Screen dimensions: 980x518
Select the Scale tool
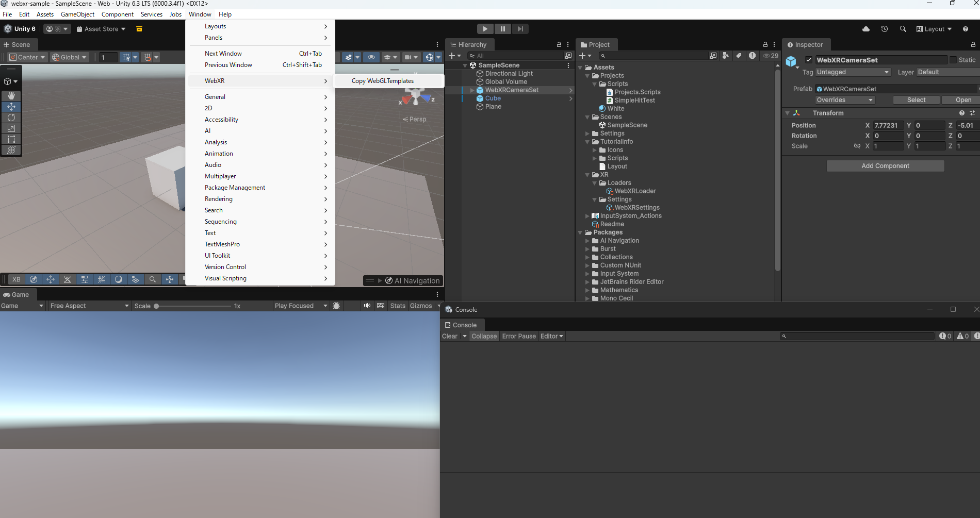pos(11,128)
